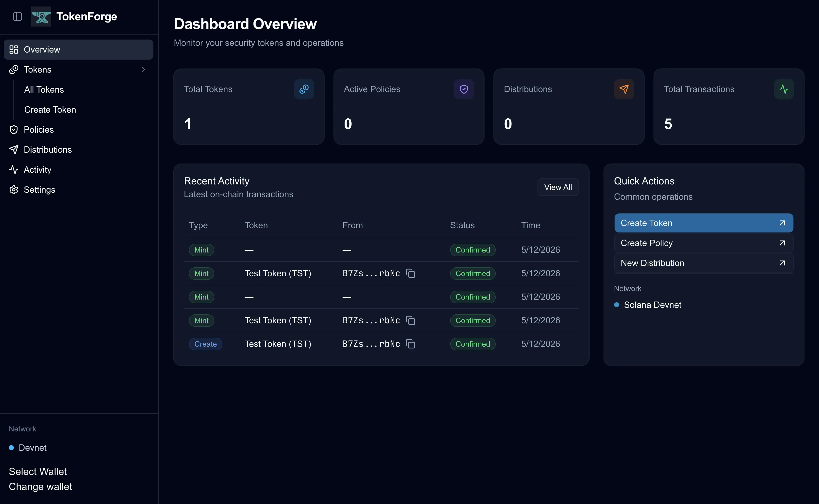Go to All Tokens
The image size is (819, 504).
[x=44, y=89]
